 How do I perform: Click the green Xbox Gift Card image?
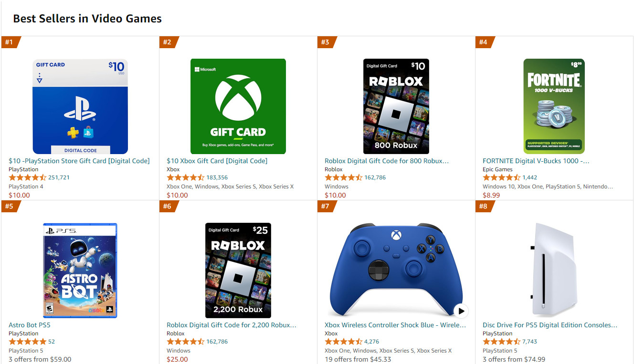click(238, 106)
